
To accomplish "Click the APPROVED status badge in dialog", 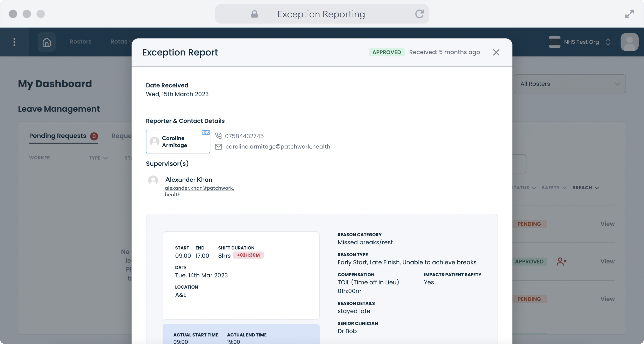I will pos(387,52).
